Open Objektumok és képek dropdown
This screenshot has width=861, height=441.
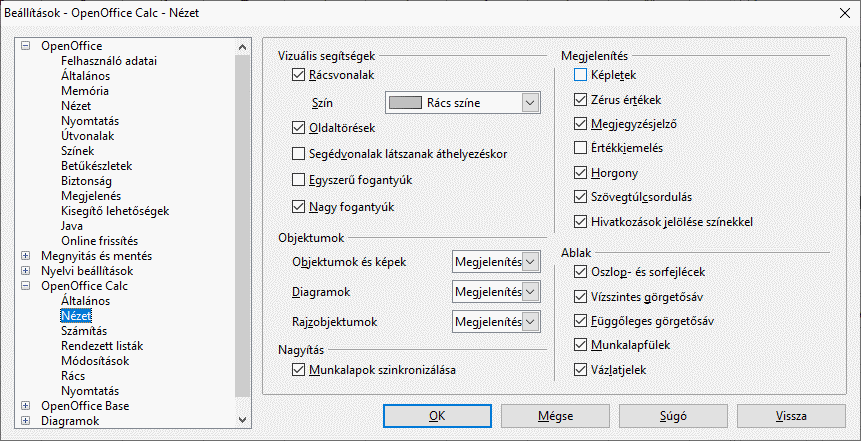tap(531, 262)
